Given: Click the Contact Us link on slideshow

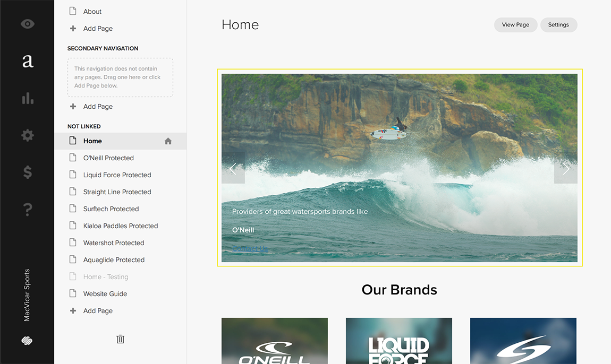Looking at the screenshot, I should pyautogui.click(x=250, y=248).
